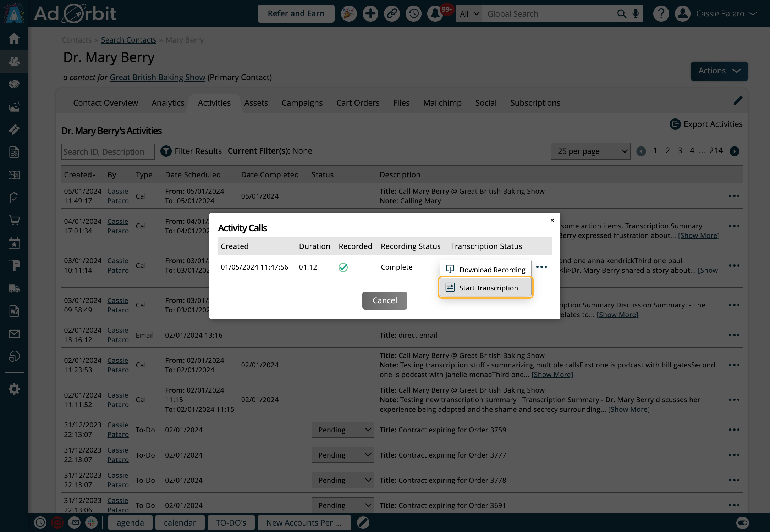Open Contacts sidebar icon

click(14, 61)
